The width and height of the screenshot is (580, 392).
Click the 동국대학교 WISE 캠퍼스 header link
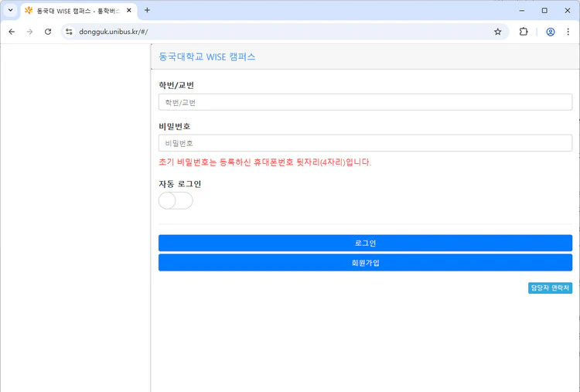206,57
